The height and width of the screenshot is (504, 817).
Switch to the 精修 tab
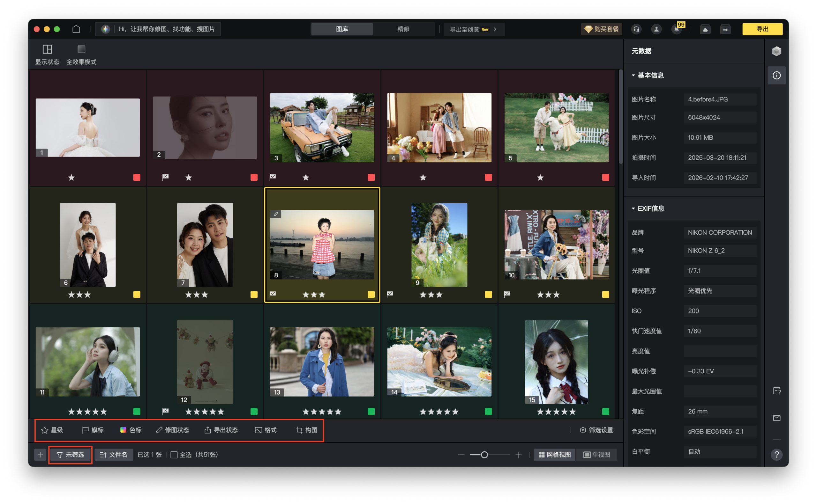[x=403, y=29]
